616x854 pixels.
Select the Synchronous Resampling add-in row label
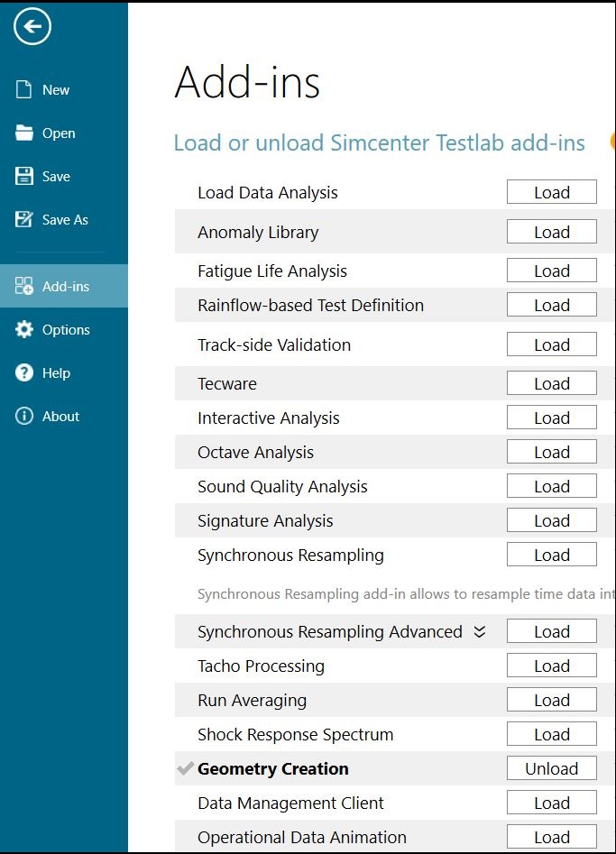pos(290,556)
